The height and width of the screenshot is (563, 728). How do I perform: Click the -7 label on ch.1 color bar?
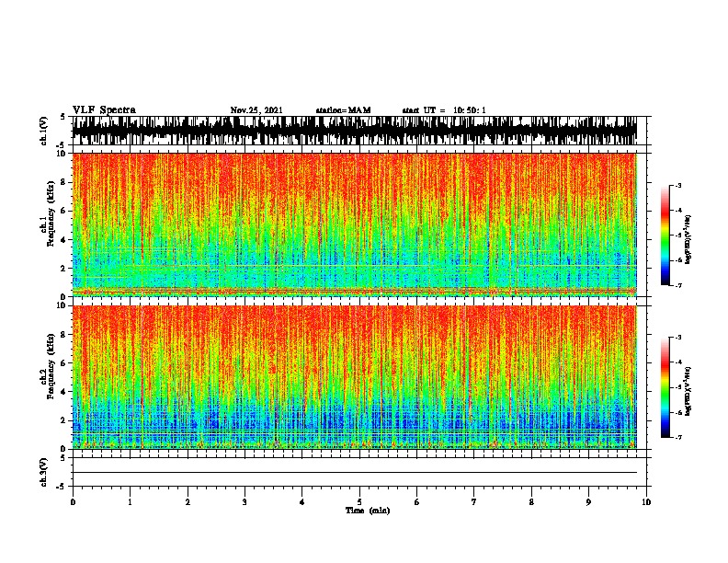(x=678, y=285)
